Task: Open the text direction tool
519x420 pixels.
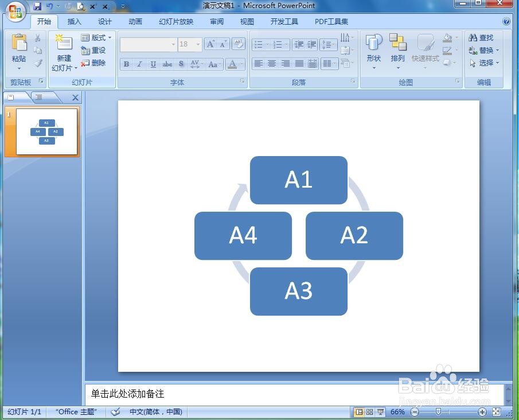Action: point(346,38)
